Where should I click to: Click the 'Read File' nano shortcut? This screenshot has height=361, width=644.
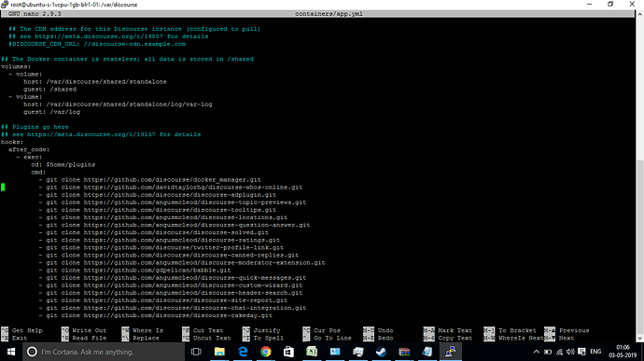click(89, 338)
